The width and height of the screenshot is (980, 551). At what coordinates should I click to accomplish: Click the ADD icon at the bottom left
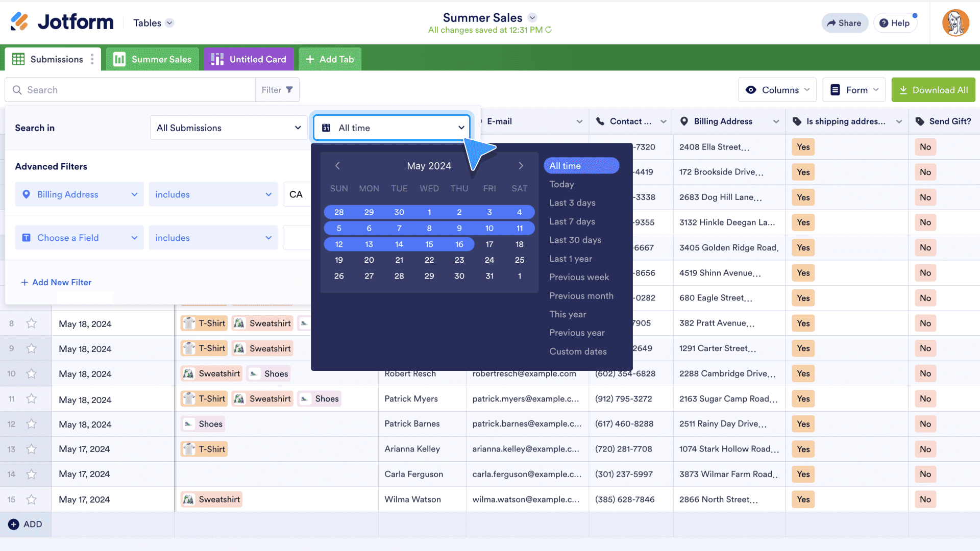point(14,524)
